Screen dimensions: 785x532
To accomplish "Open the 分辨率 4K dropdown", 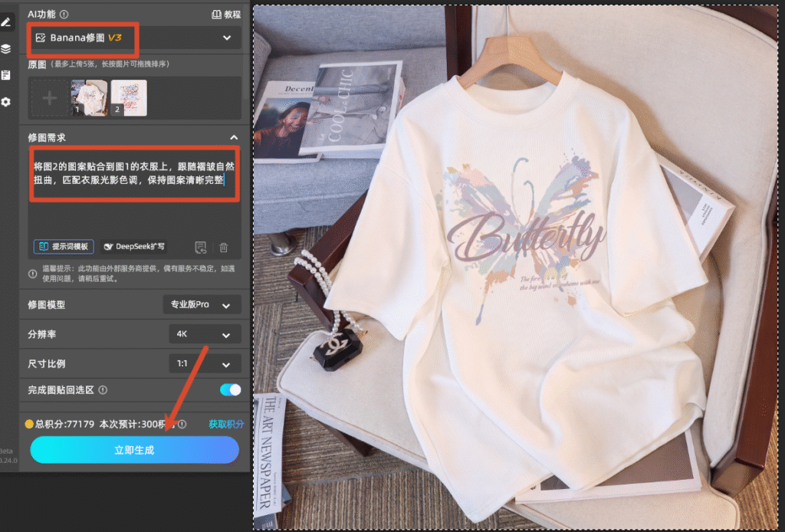I will [205, 335].
